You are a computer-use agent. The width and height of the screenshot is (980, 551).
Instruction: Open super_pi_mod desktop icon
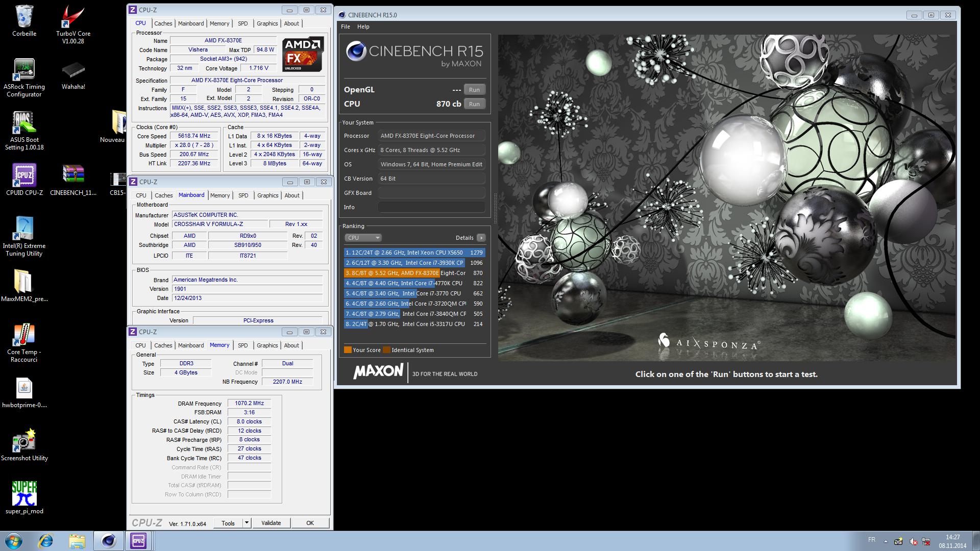tap(24, 497)
